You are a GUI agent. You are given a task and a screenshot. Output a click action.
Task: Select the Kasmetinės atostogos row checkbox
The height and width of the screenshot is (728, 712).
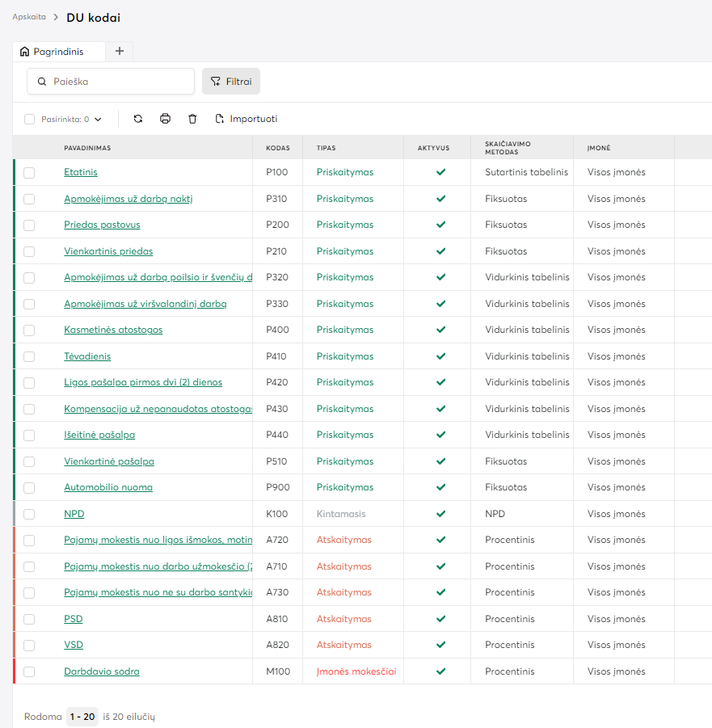[x=29, y=330]
